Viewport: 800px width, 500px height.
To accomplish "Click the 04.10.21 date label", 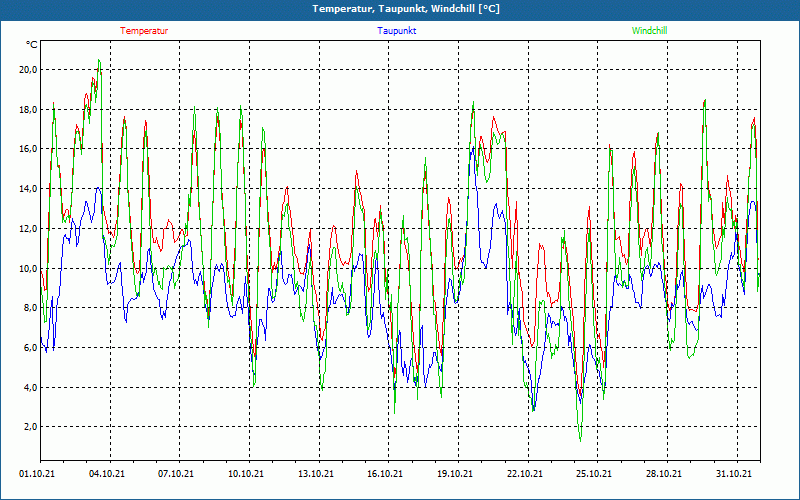I will pos(107,474).
